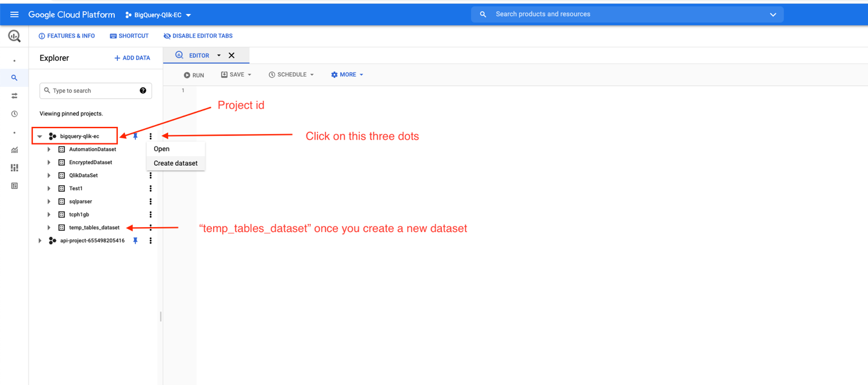Unpin the api-project-655498205416 project
Viewport: 868px width, 385px height.
[135, 240]
